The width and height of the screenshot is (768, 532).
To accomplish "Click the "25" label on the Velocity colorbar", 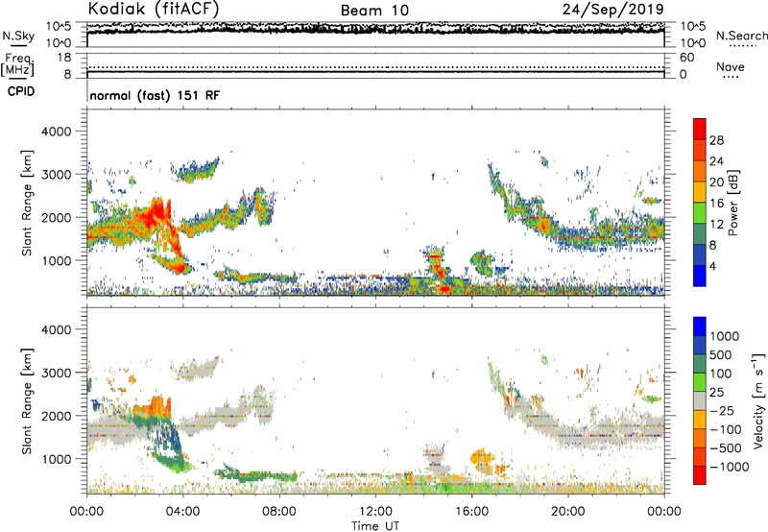I will 718,392.
